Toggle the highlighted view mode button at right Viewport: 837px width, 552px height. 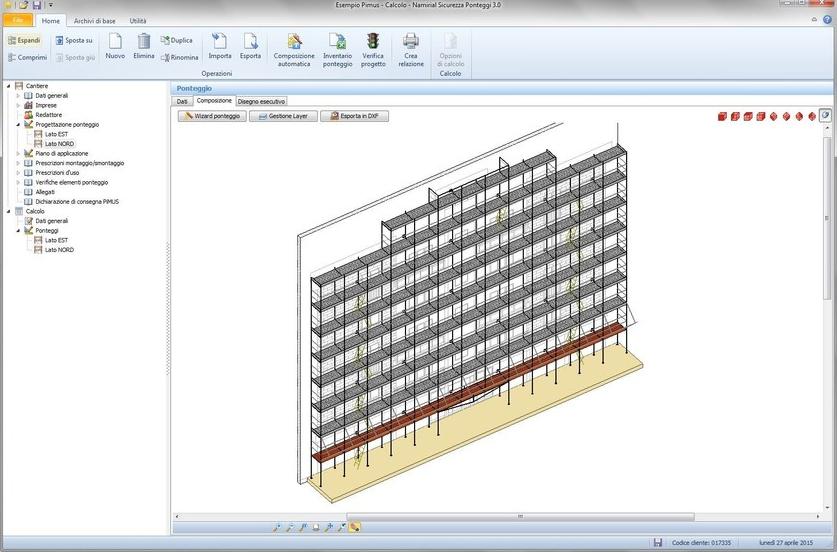tap(825, 116)
